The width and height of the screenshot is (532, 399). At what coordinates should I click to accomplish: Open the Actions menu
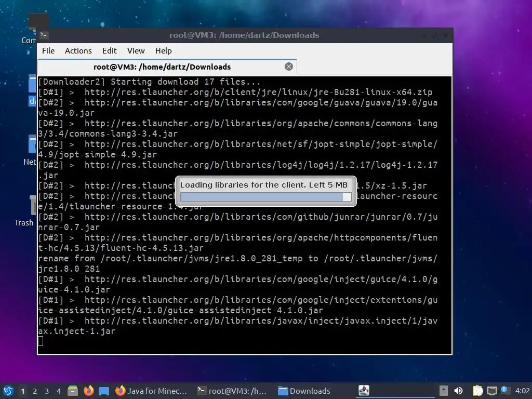click(78, 50)
